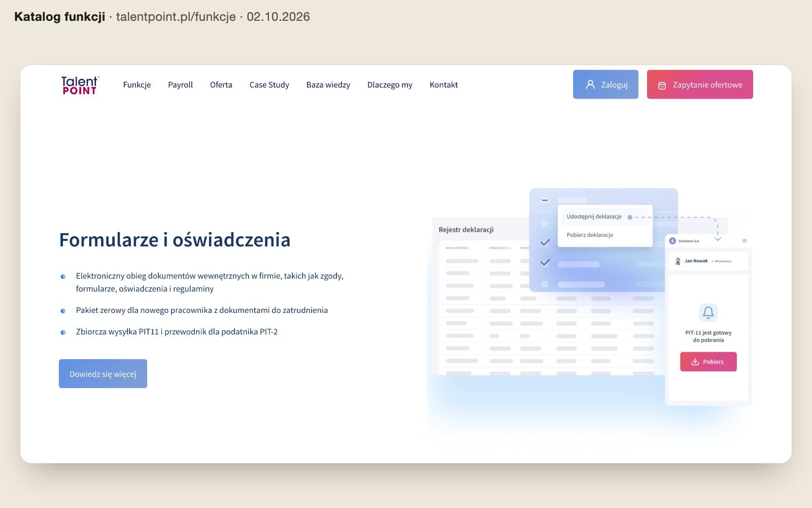812x508 pixels.
Task: Click the PIT-11 jest gotowy message
Action: coord(708,336)
